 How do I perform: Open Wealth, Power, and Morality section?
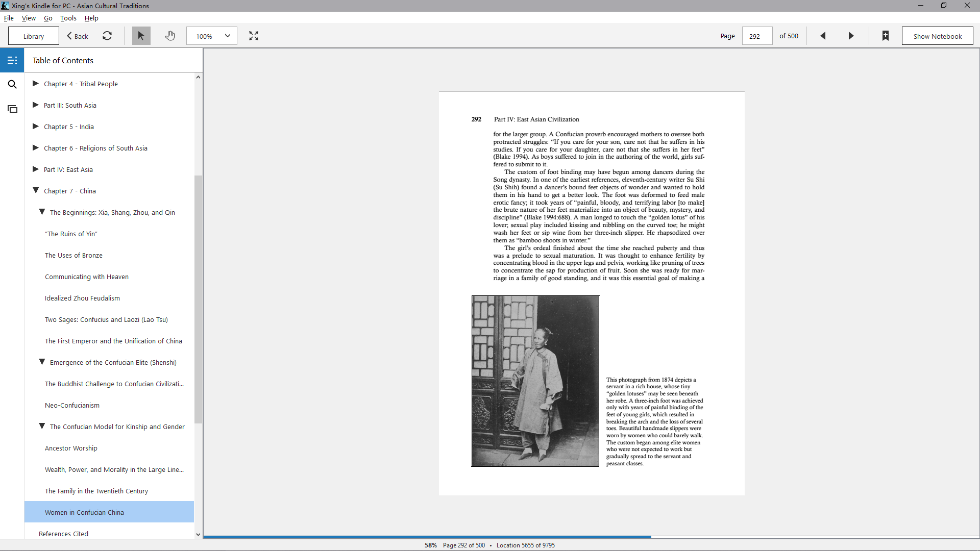coord(114,469)
